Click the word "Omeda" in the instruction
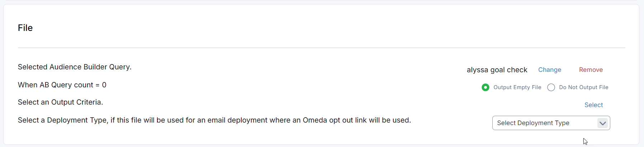The width and height of the screenshot is (644, 147). coord(315,120)
